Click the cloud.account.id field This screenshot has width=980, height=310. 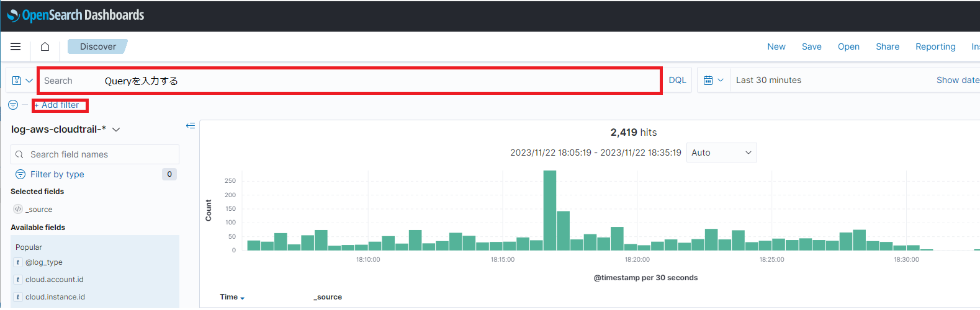coord(55,280)
